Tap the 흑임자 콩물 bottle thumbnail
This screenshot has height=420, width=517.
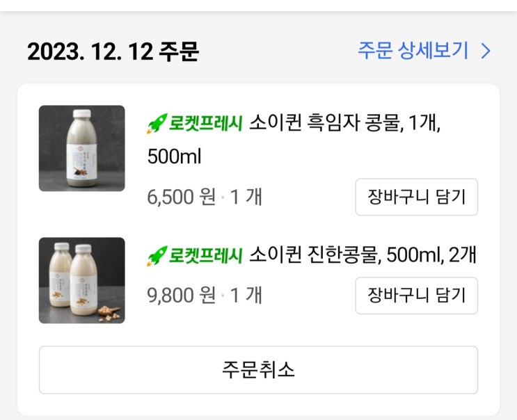(x=82, y=148)
